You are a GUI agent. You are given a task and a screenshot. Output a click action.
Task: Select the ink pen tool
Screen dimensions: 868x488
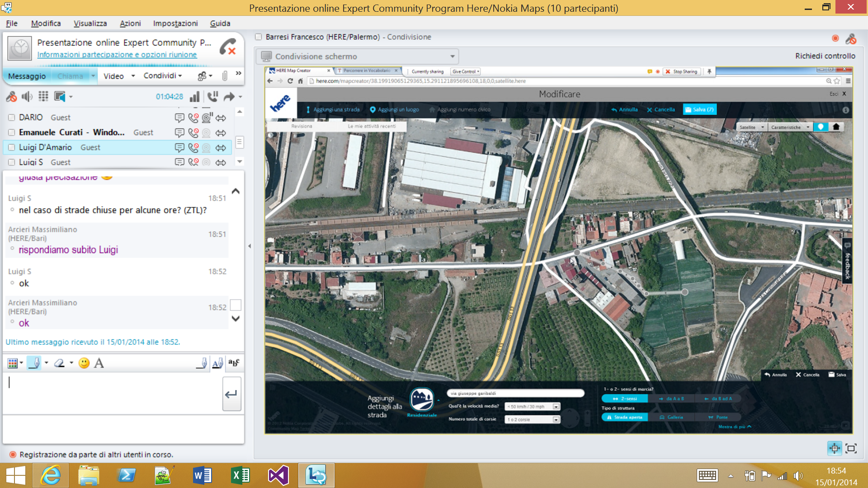tap(34, 363)
